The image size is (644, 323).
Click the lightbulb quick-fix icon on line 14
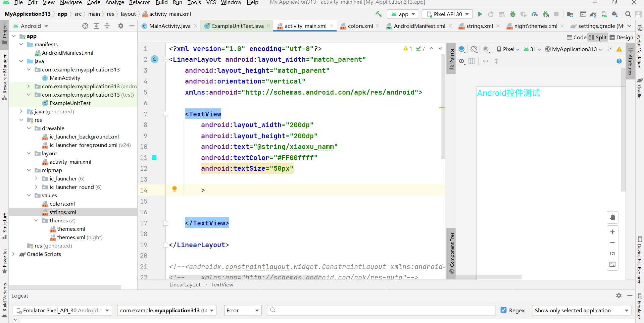tap(175, 189)
